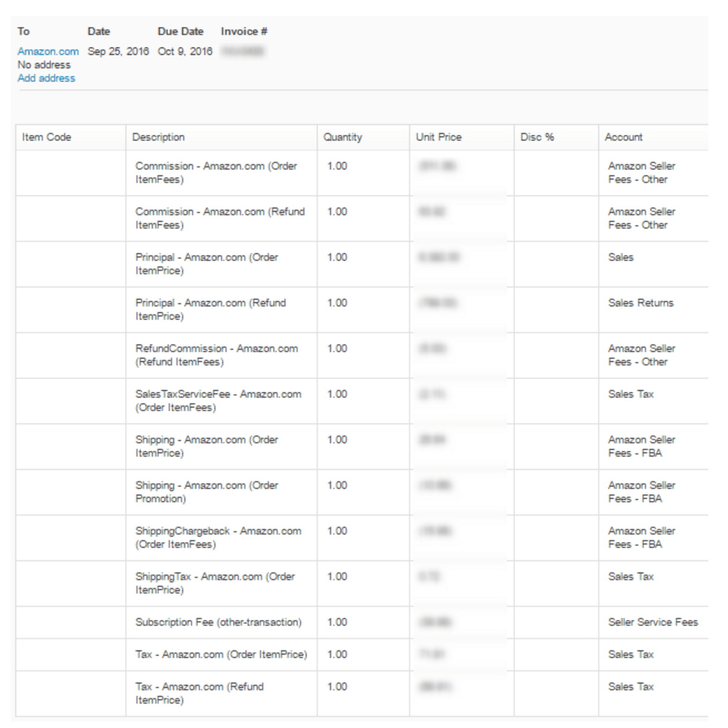
Task: Click the blurred invoice number value
Action: pyautogui.click(x=243, y=52)
